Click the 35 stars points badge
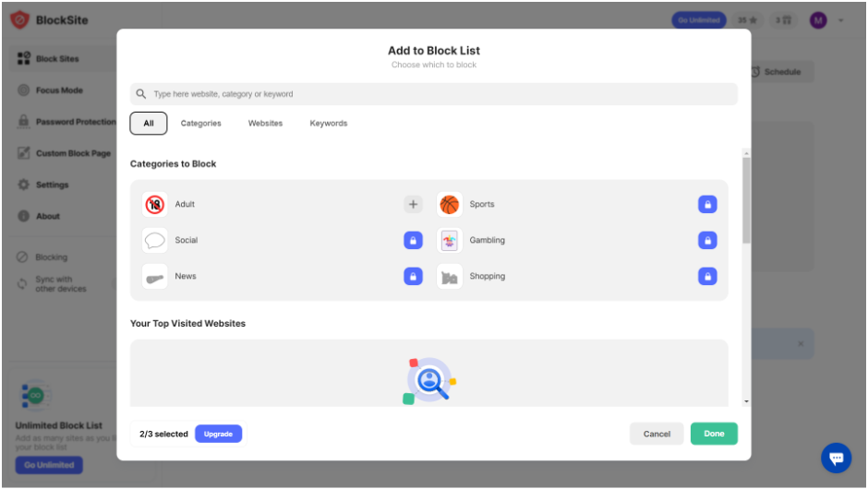 point(747,20)
